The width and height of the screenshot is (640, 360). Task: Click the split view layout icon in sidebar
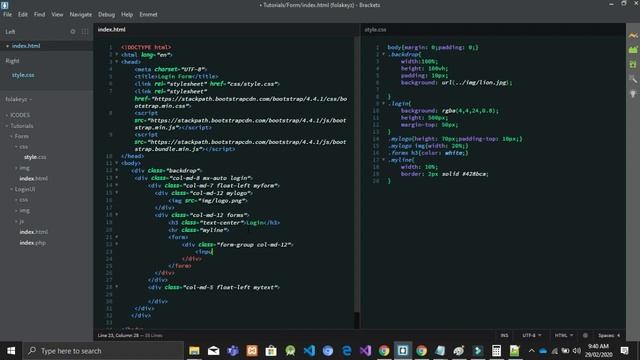tap(84, 31)
